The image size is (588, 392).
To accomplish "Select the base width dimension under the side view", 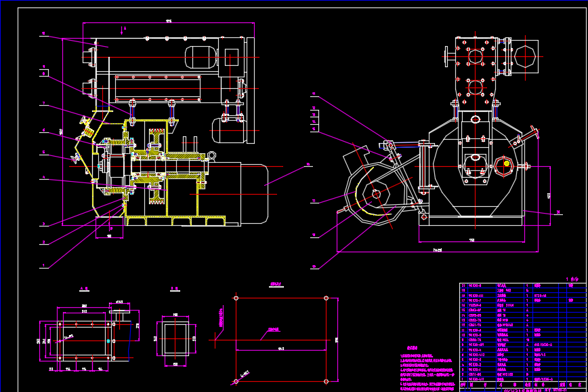I will [x=471, y=240].
